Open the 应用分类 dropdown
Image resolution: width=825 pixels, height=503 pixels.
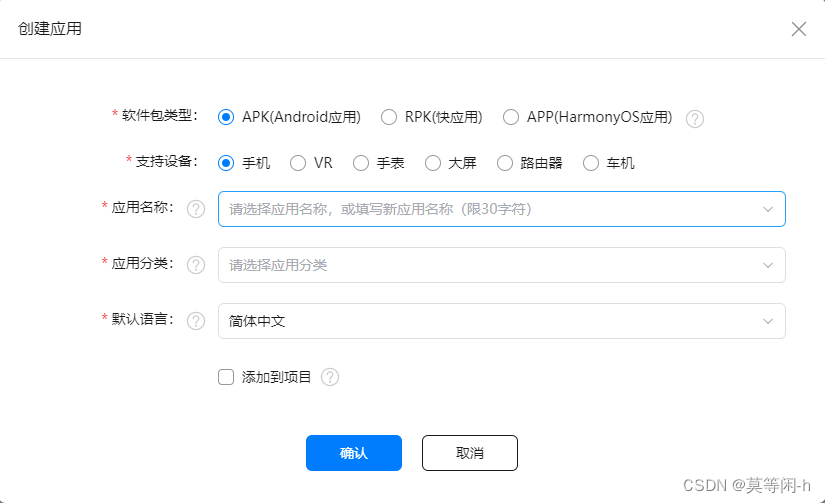[501, 265]
